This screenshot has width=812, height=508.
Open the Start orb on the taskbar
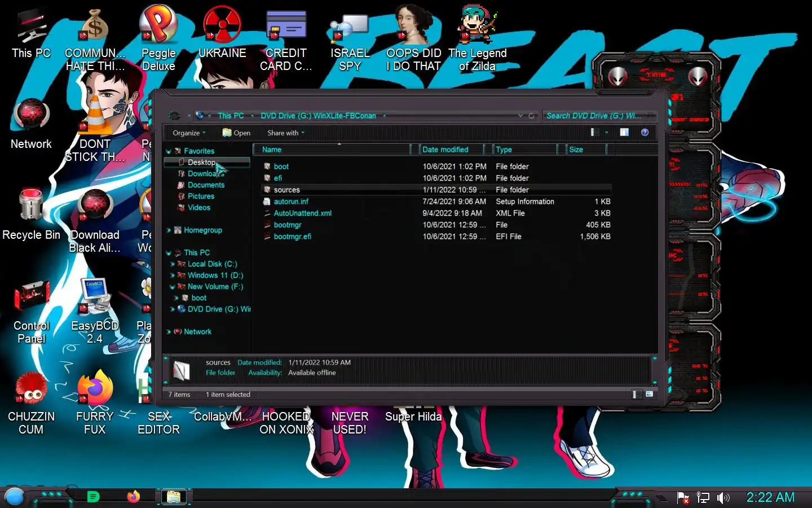click(14, 497)
